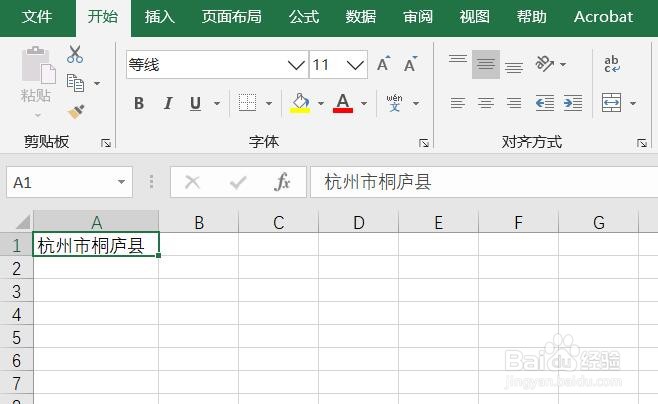This screenshot has height=404, width=658.
Task: Expand the Name Box dropdown
Action: (121, 182)
